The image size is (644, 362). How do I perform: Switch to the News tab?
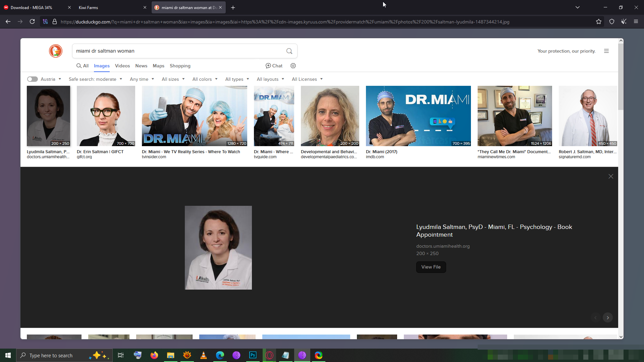pyautogui.click(x=141, y=66)
